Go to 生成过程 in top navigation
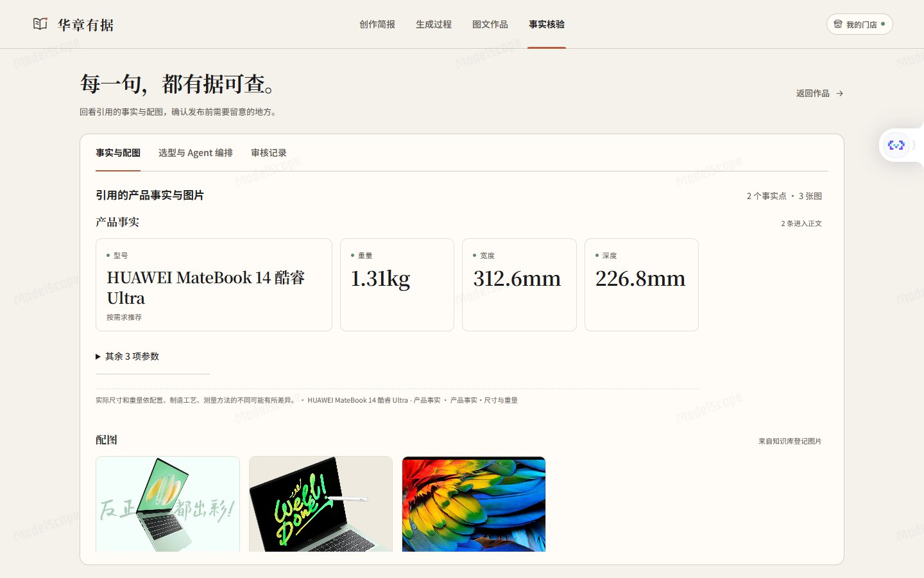This screenshot has height=578, width=924. tap(434, 24)
